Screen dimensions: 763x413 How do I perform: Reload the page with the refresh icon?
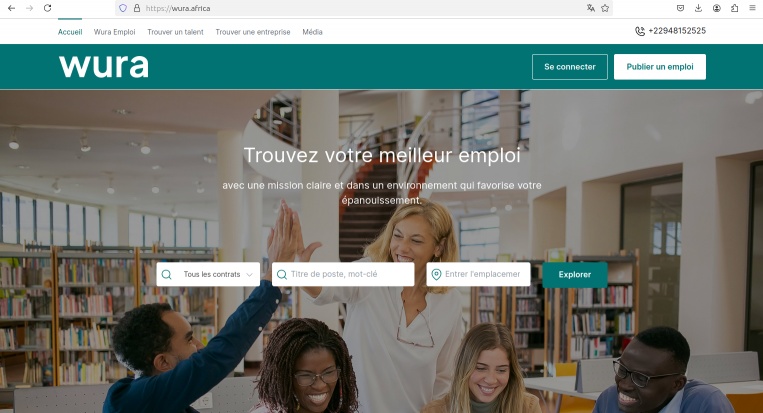[47, 8]
